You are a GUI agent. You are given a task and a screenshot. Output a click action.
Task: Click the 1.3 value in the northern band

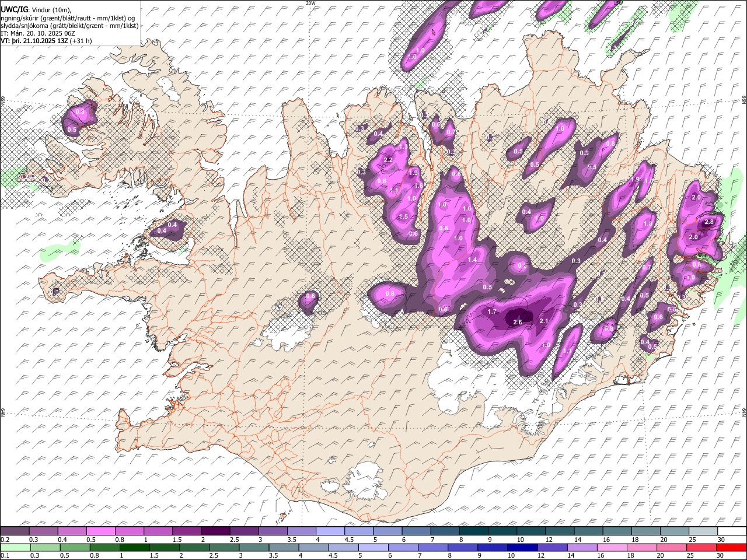403,147
